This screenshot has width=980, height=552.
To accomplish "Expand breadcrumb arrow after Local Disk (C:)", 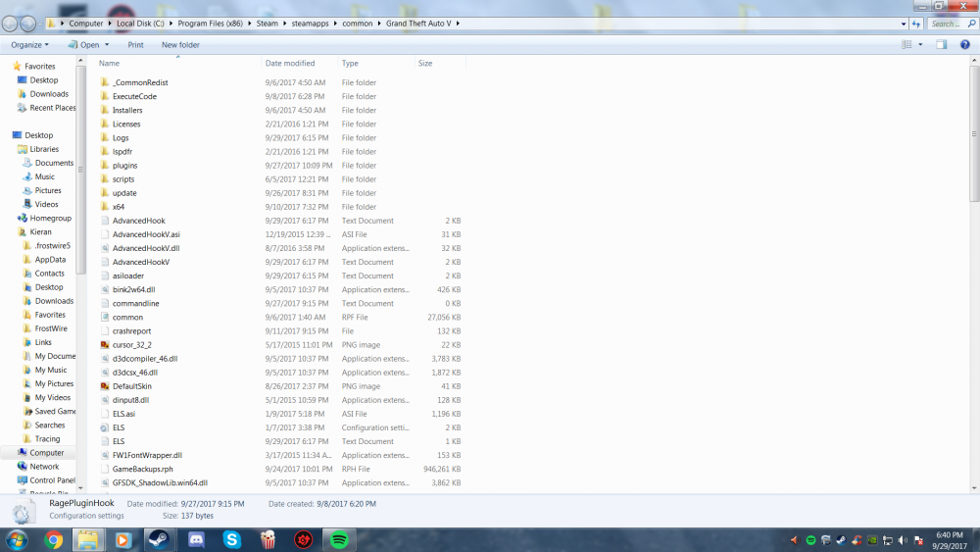I will coord(171,24).
